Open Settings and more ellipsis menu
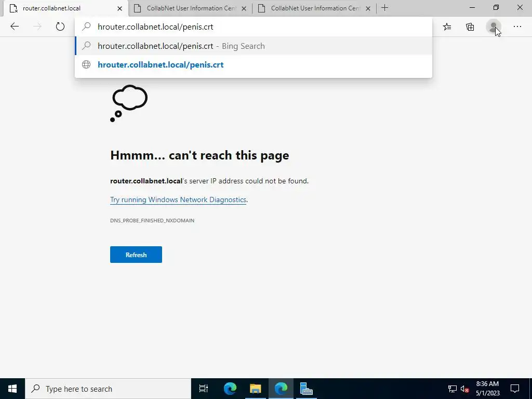The height and width of the screenshot is (399, 532). click(517, 26)
